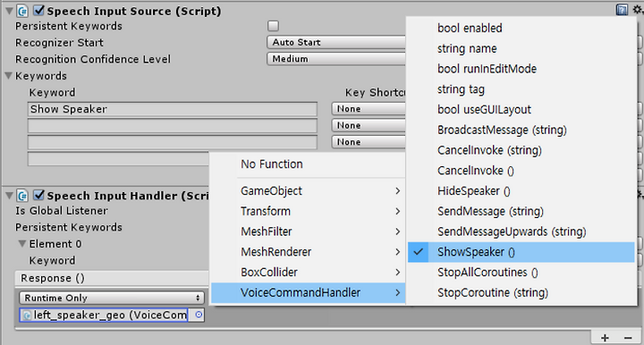Click the Is Global Listener label

(x=62, y=210)
